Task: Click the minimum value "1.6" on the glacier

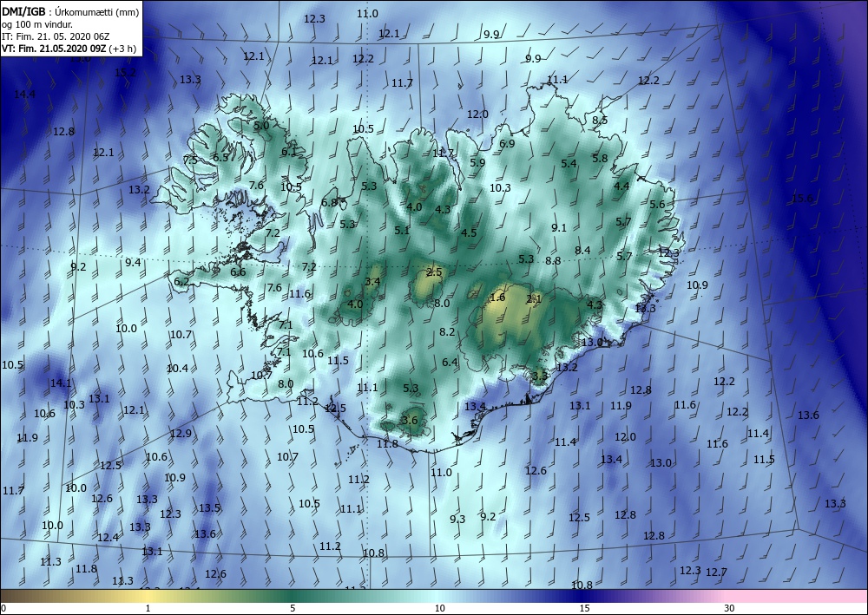Action: pos(497,298)
